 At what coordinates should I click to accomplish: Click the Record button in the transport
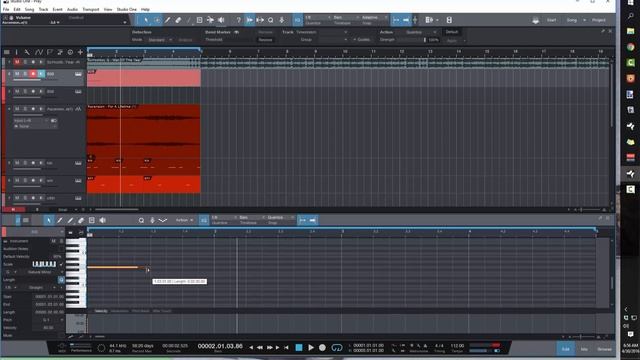[x=322, y=347]
